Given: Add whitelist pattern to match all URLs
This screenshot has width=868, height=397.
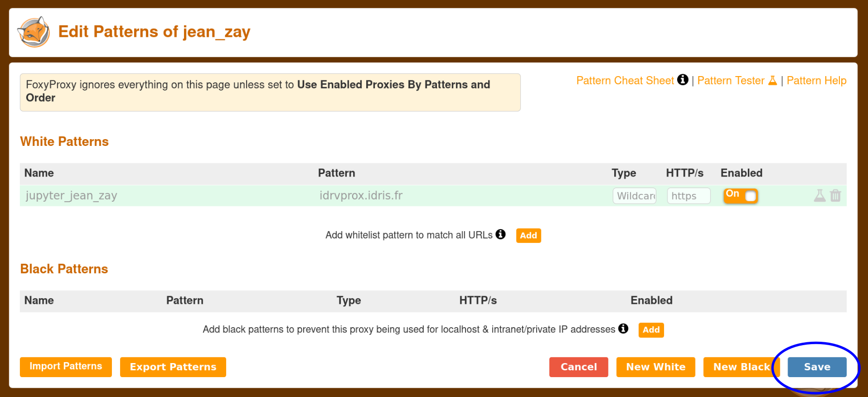Looking at the screenshot, I should pos(528,236).
